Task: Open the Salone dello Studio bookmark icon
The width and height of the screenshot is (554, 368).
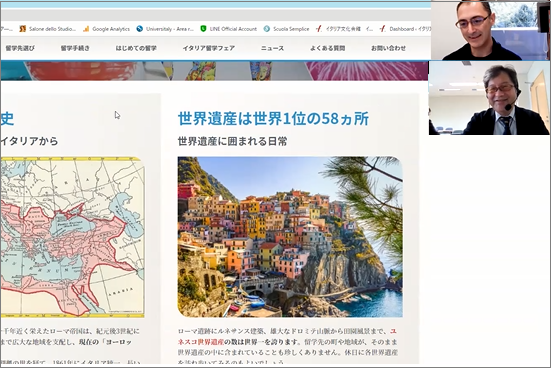Action: click(x=23, y=29)
